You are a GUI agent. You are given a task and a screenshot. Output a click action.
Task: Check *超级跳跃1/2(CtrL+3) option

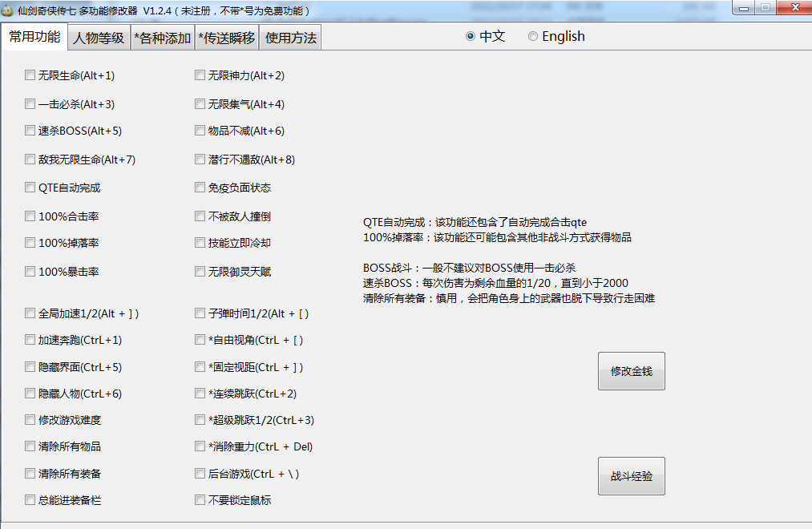(x=200, y=420)
